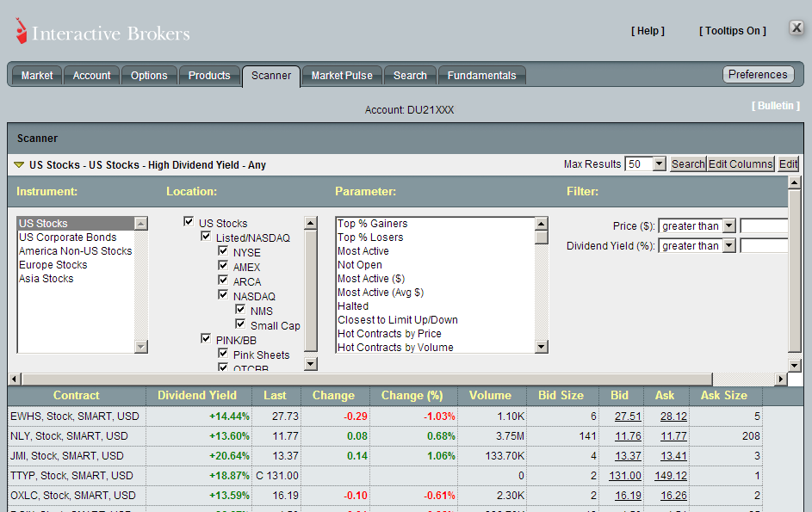Close the window with the X button

pos(797,28)
